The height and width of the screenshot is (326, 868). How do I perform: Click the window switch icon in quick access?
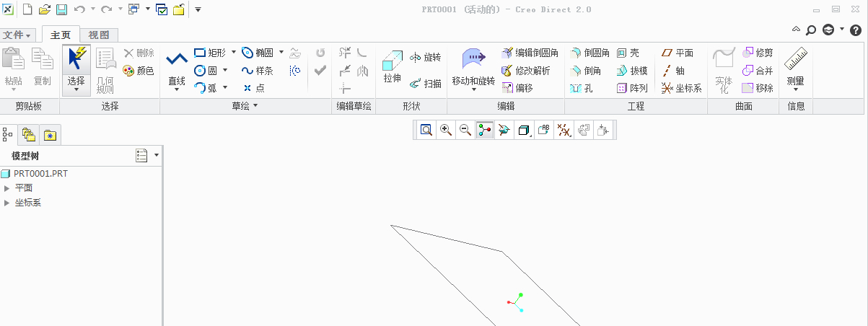[x=134, y=9]
